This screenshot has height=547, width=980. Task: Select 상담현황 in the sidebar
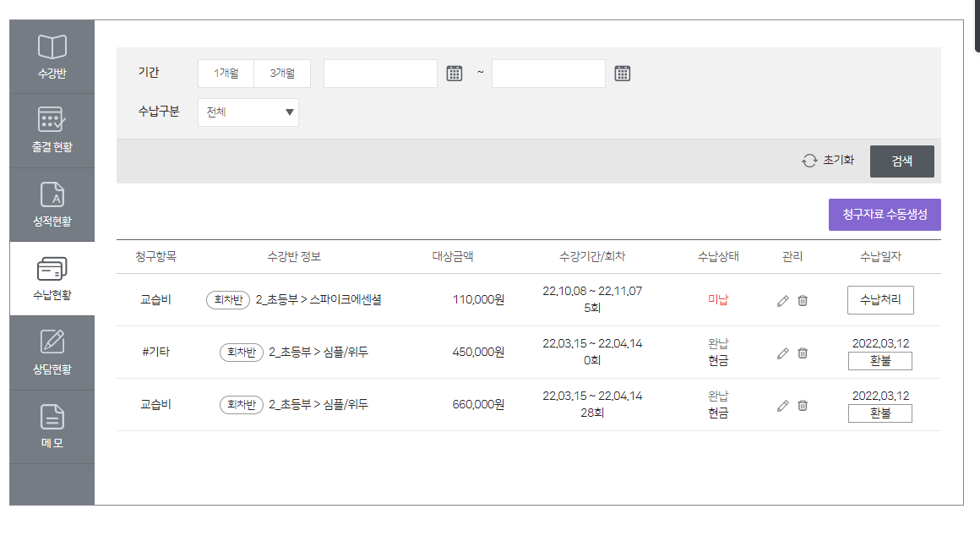coord(52,353)
